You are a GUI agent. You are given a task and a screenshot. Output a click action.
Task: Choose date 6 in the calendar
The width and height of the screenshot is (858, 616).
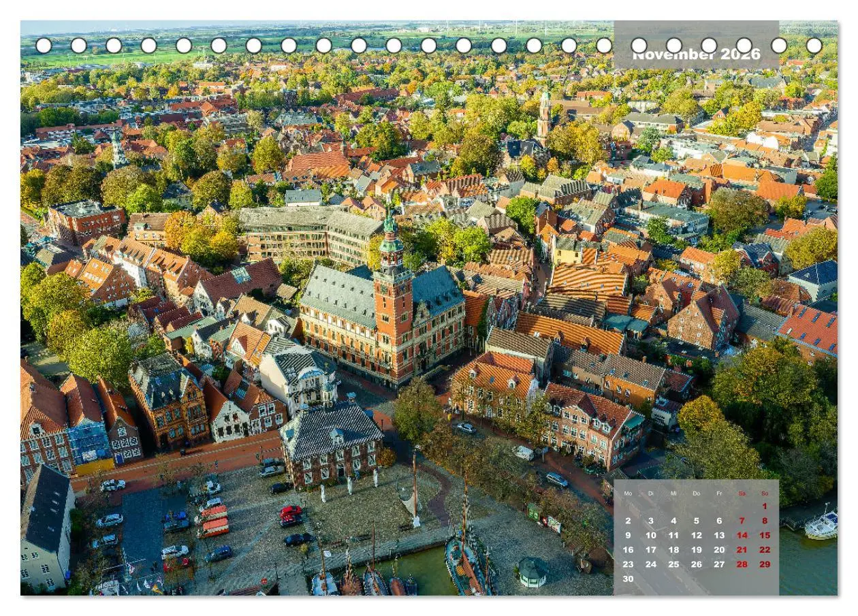click(x=719, y=521)
